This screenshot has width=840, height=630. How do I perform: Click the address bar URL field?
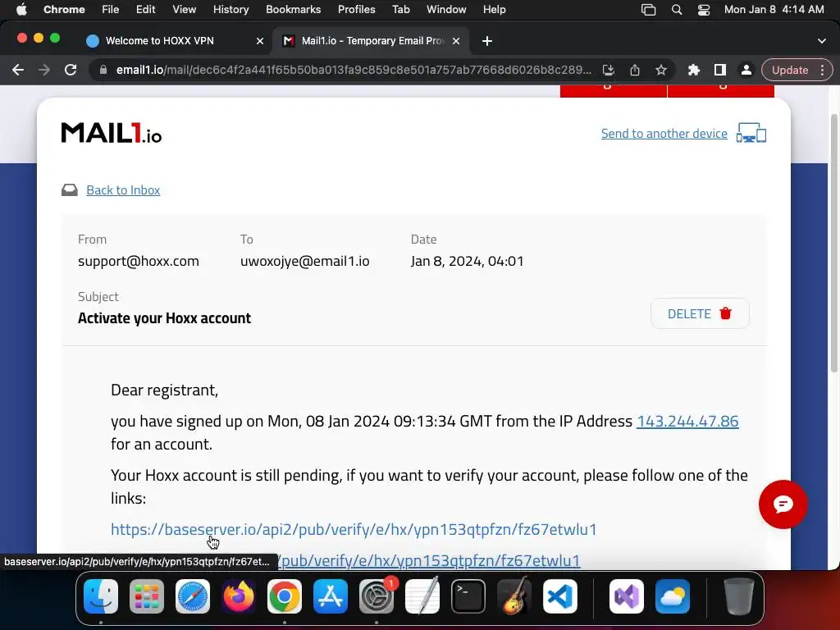point(354,71)
